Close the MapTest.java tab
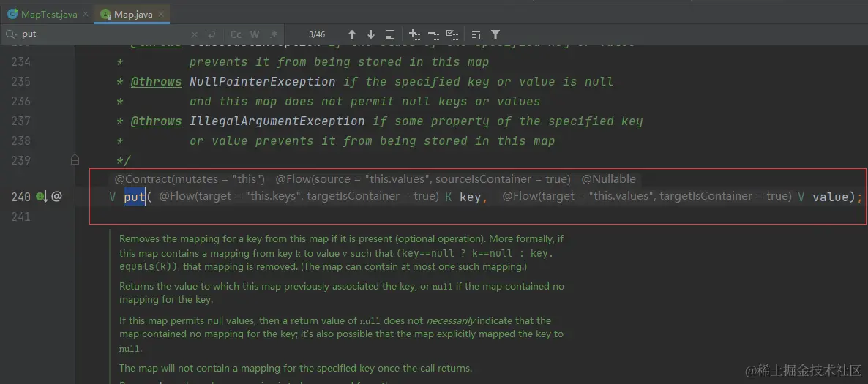The width and height of the screenshot is (868, 384). [86, 15]
